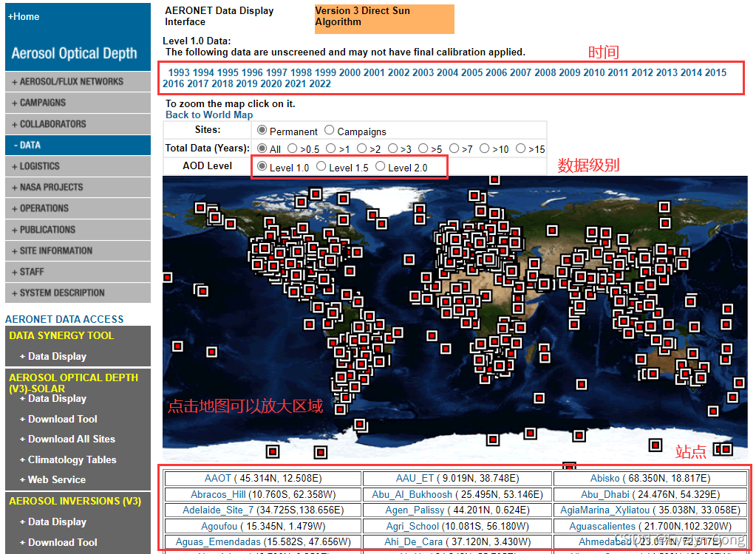
Task: Open the Ahi_De_Cara site link
Action: (413, 542)
